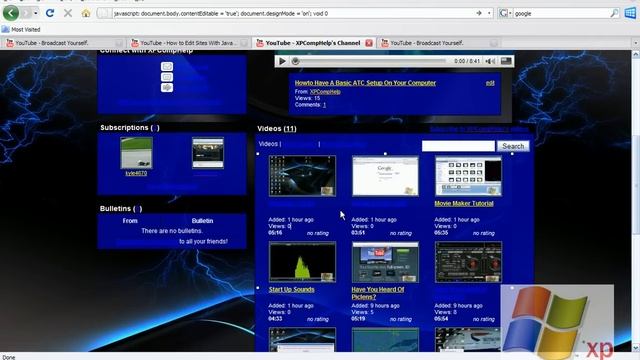Open Howto Have A Basic ATC Setup link

(x=365, y=83)
